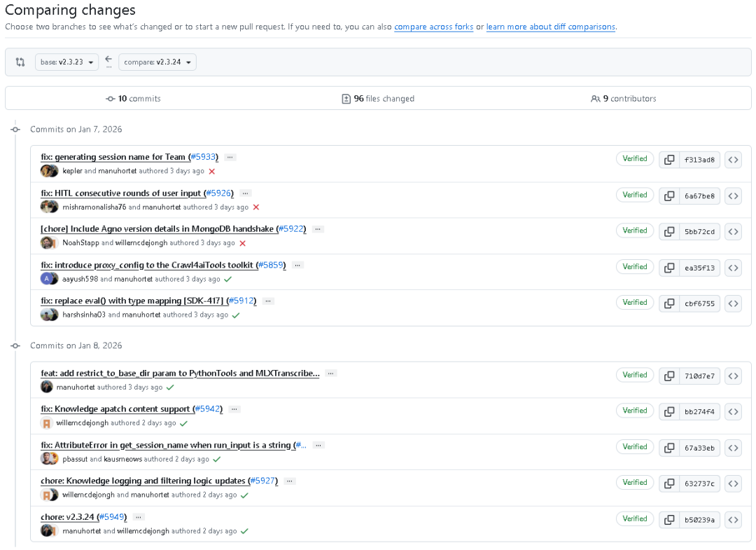
Task: Expand description for HITL consecutive rounds commit
Action: click(x=245, y=193)
